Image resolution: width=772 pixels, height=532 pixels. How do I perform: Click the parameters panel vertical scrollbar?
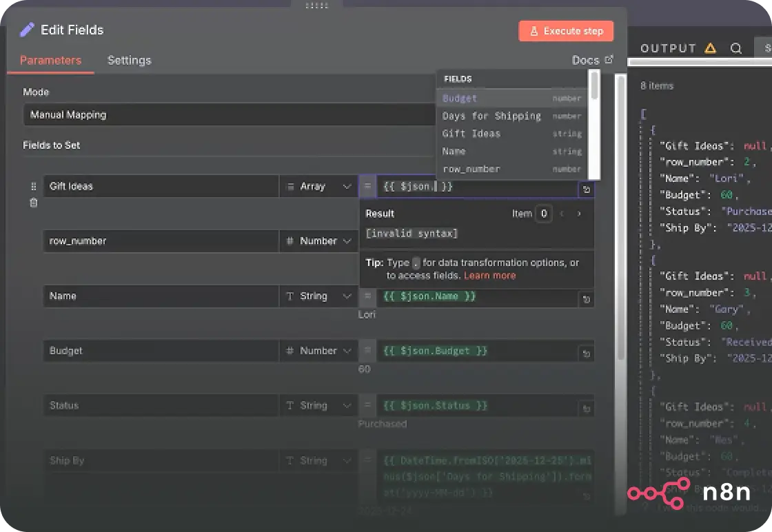click(x=621, y=216)
